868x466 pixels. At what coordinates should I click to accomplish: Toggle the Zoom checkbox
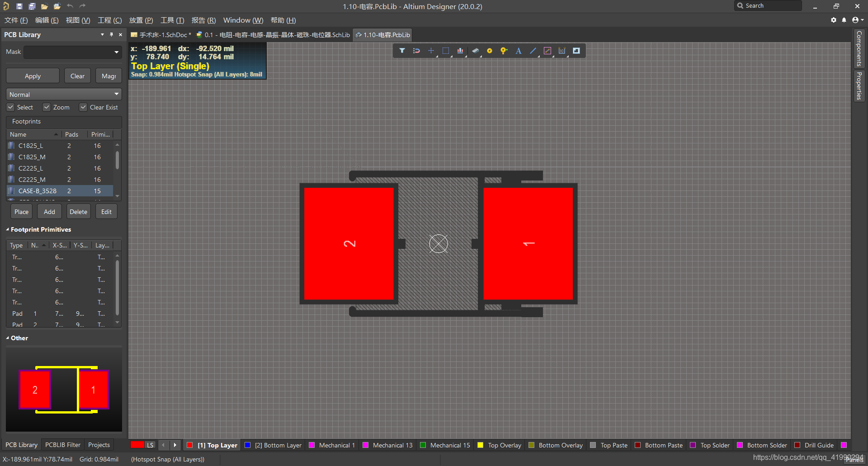pyautogui.click(x=47, y=107)
